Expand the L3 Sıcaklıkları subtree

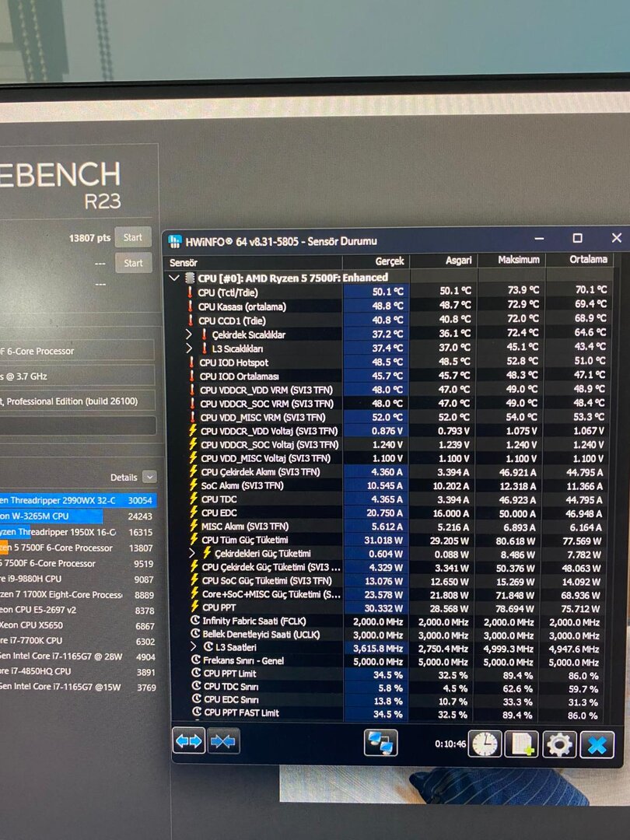(189, 348)
